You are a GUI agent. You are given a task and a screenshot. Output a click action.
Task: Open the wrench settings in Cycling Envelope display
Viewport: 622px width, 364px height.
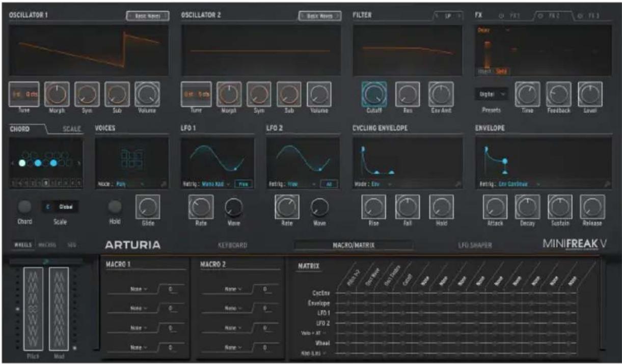(458, 184)
